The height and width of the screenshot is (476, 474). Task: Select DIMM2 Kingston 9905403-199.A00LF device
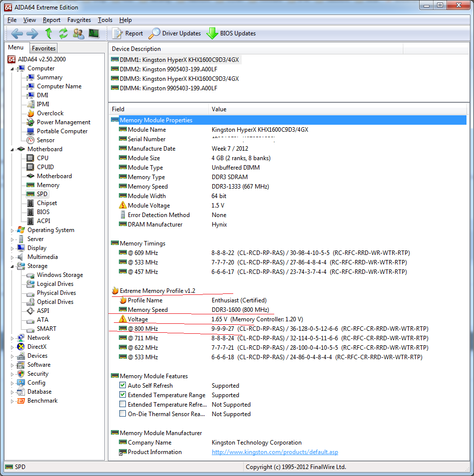tap(168, 69)
